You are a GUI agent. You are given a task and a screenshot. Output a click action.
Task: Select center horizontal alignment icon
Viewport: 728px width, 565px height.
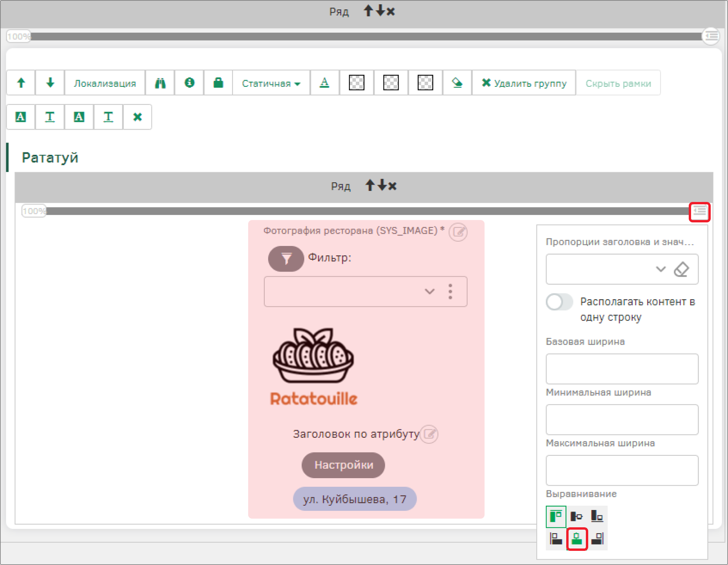[577, 539]
